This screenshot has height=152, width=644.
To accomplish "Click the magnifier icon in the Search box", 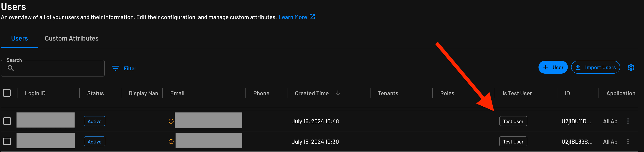I will coord(11,68).
